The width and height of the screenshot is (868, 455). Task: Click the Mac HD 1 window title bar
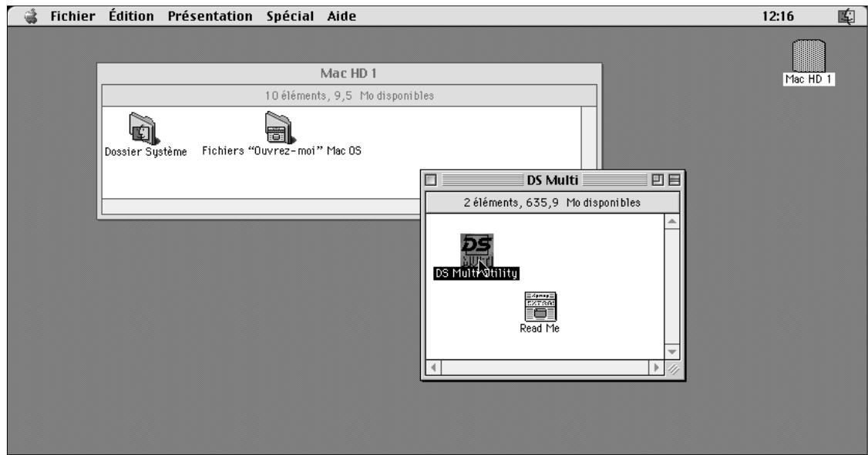click(x=349, y=73)
